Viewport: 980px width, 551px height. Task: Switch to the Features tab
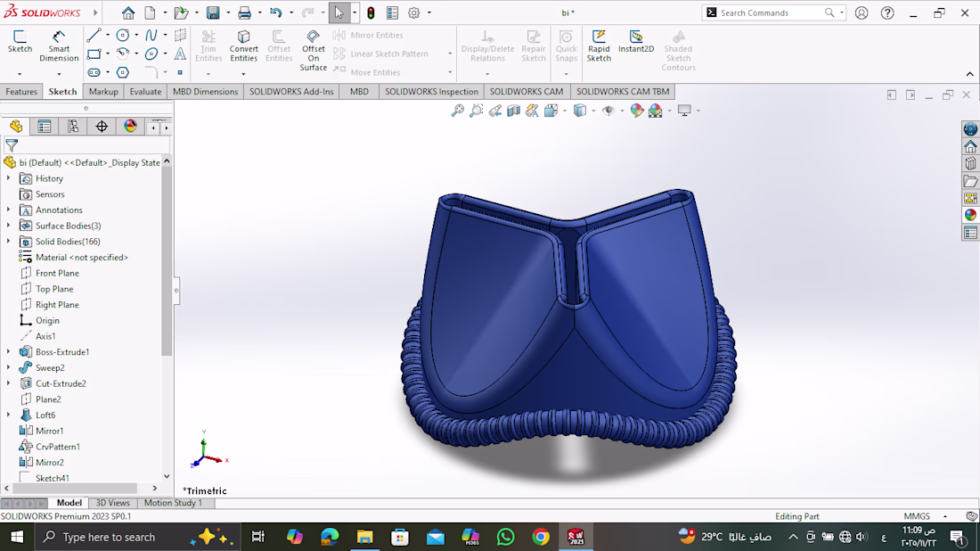(x=21, y=91)
